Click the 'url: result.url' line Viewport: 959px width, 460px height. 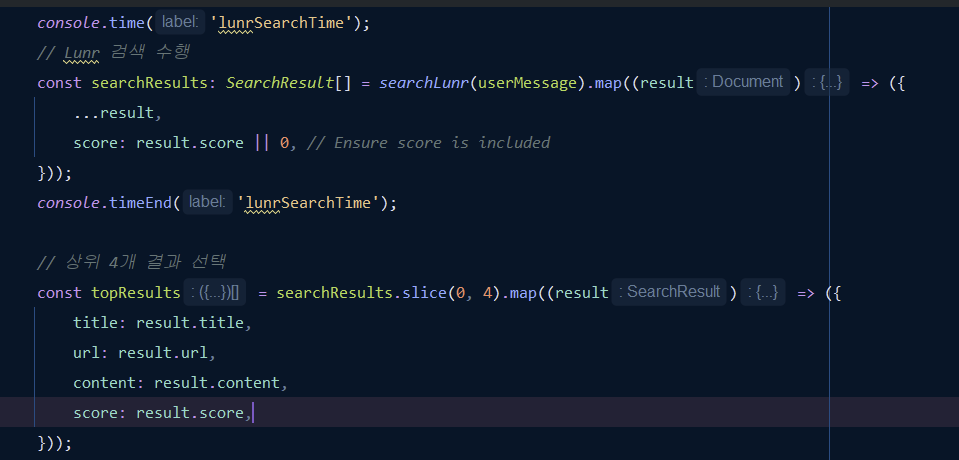click(145, 353)
